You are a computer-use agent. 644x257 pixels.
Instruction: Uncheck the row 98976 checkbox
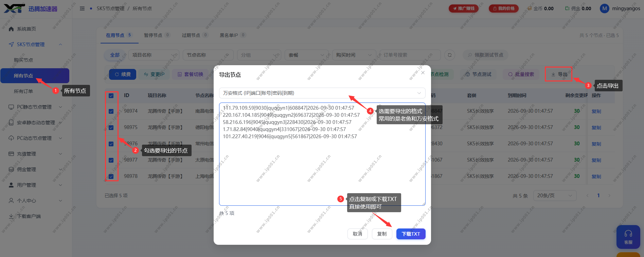pyautogui.click(x=111, y=144)
